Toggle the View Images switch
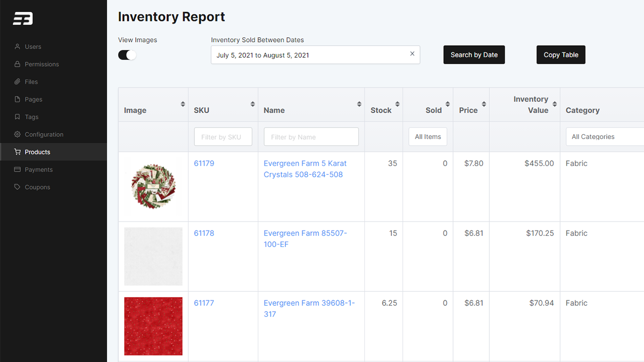Screen dimensions: 644x362 point(127,55)
